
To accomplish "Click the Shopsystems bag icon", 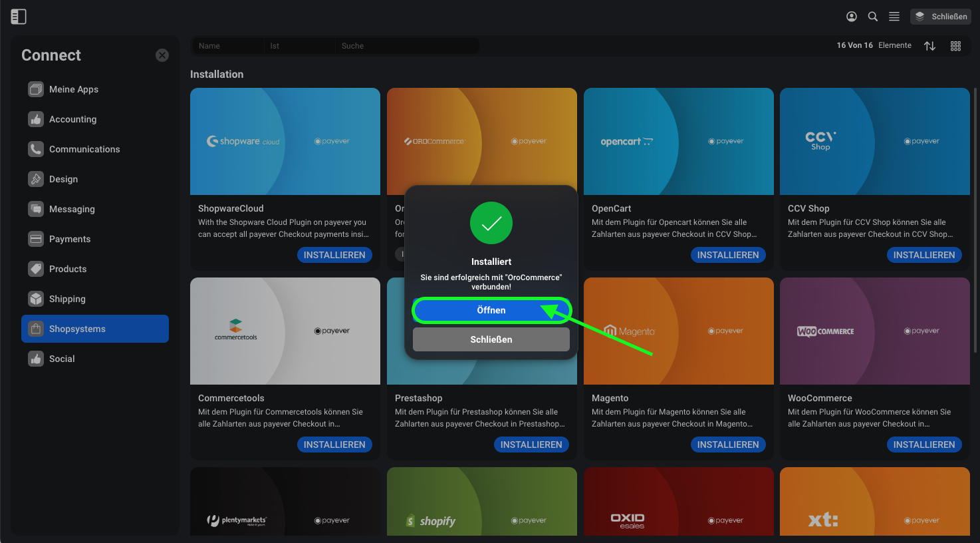I will [x=36, y=329].
